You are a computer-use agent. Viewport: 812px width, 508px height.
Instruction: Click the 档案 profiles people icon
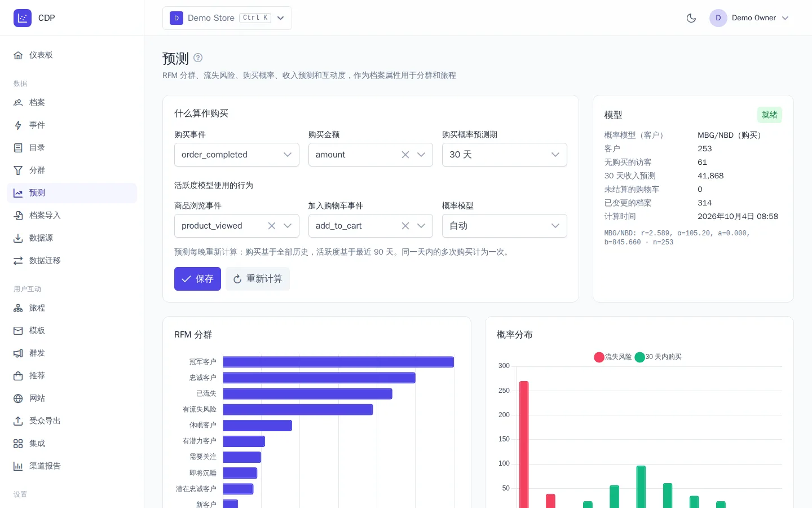[18, 103]
